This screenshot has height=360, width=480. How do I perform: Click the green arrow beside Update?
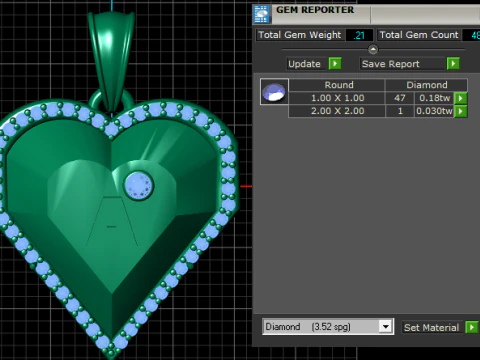point(335,63)
